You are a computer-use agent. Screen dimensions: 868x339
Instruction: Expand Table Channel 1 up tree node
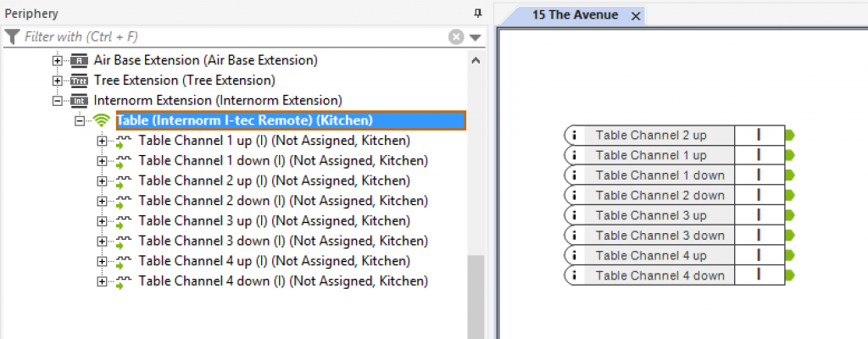pos(103,141)
